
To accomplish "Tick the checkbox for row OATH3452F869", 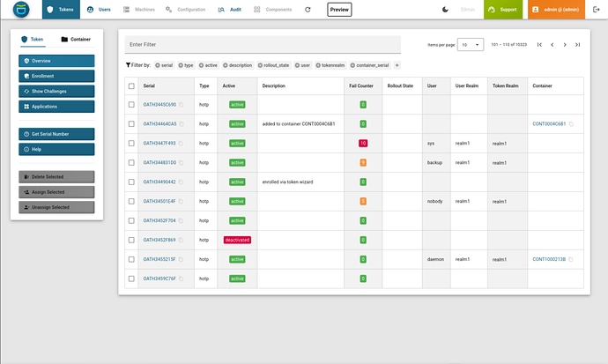I will 131,240.
